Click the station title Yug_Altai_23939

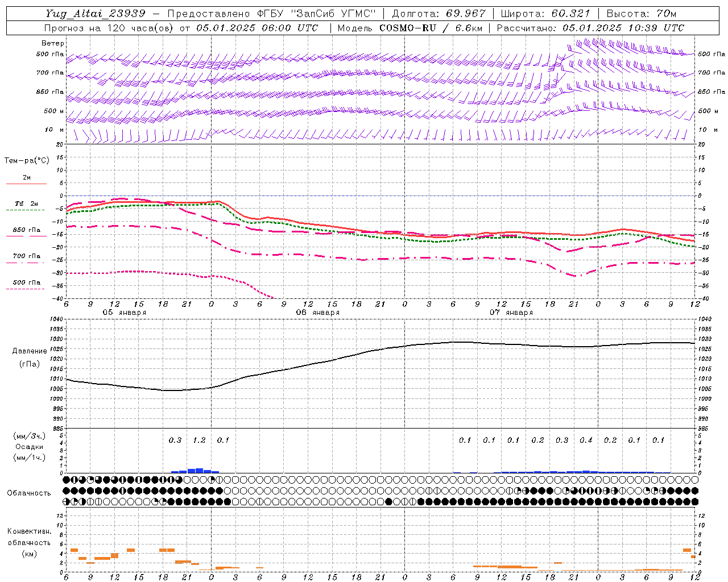96,14
